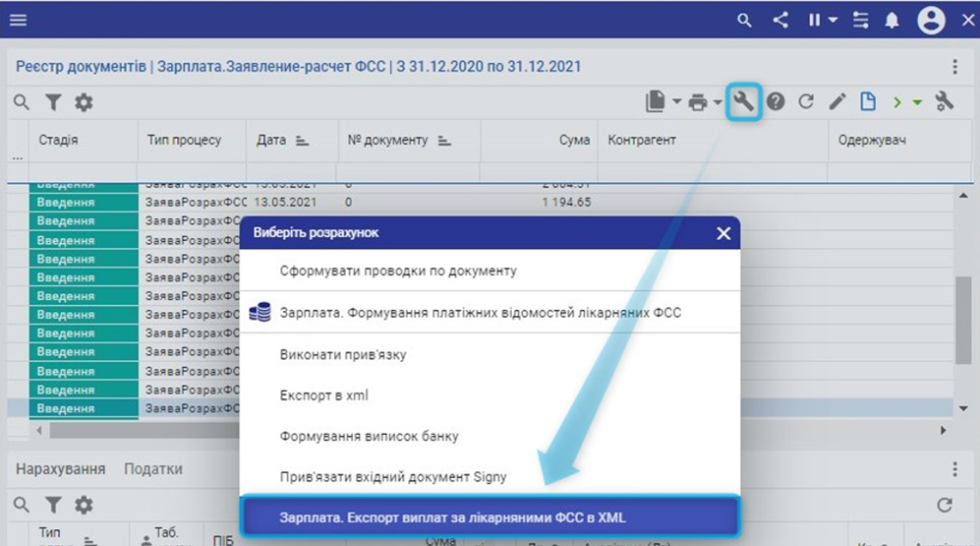
Task: Refresh the document registry list
Action: [806, 101]
